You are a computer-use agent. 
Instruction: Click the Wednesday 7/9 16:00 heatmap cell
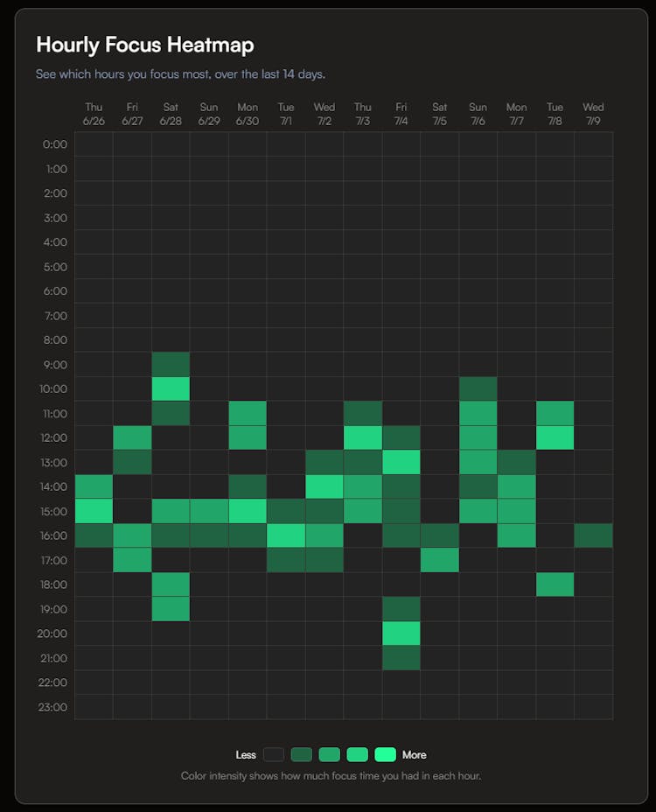(593, 535)
